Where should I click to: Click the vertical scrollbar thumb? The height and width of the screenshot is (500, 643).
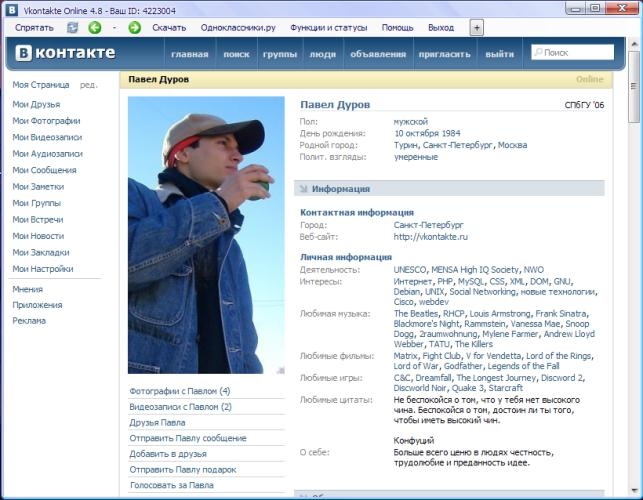click(x=634, y=87)
